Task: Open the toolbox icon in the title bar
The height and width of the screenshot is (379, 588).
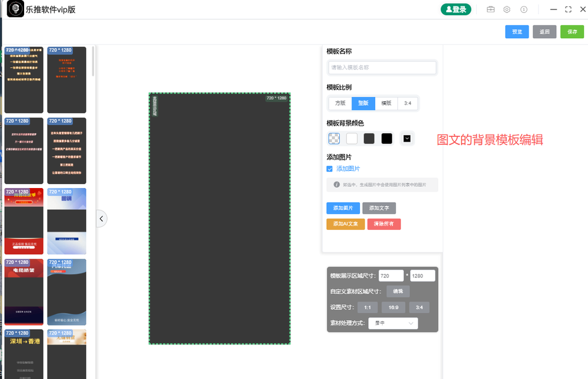Action: coord(490,9)
